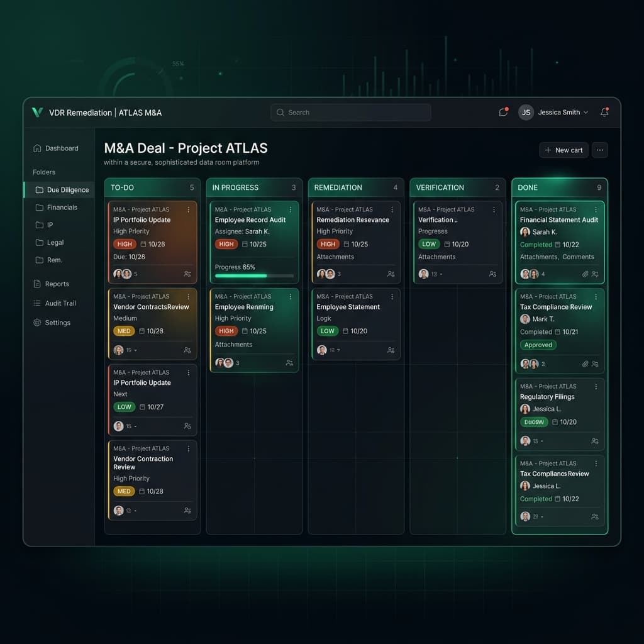Click Mark T.'s avatar on Tax Compliance Review

coord(525,319)
